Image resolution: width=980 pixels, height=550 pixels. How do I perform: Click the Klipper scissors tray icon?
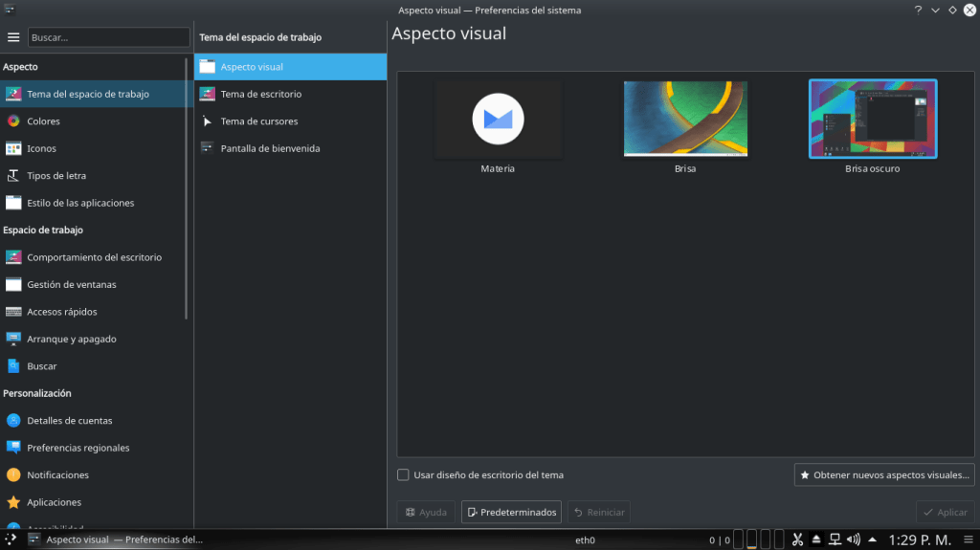(x=797, y=539)
